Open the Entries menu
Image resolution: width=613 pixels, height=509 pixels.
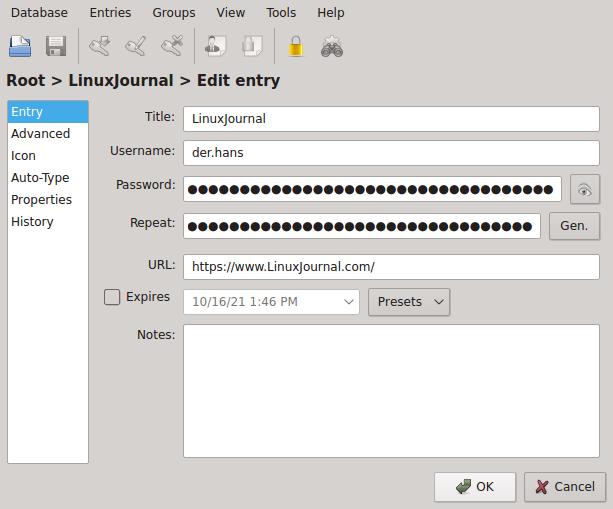110,13
